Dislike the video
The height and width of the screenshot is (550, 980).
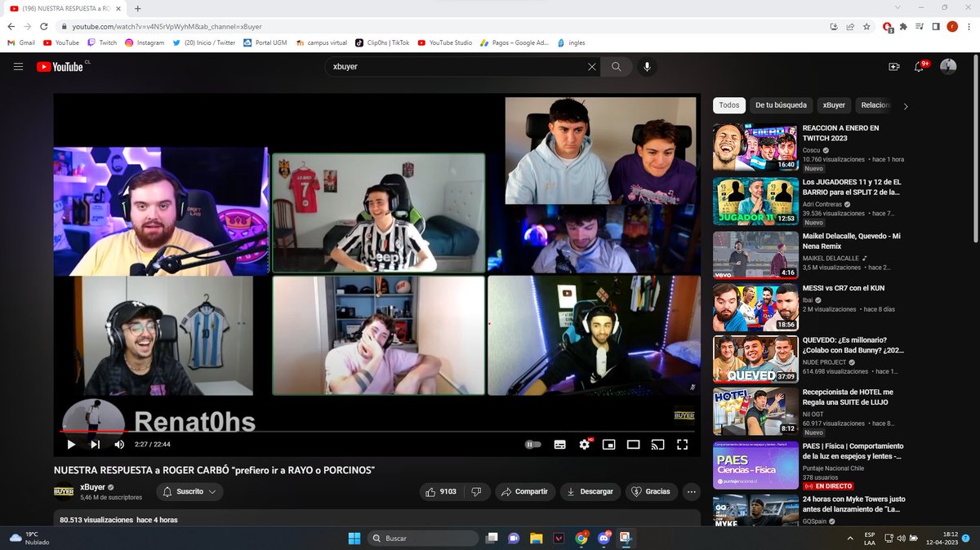coord(478,491)
